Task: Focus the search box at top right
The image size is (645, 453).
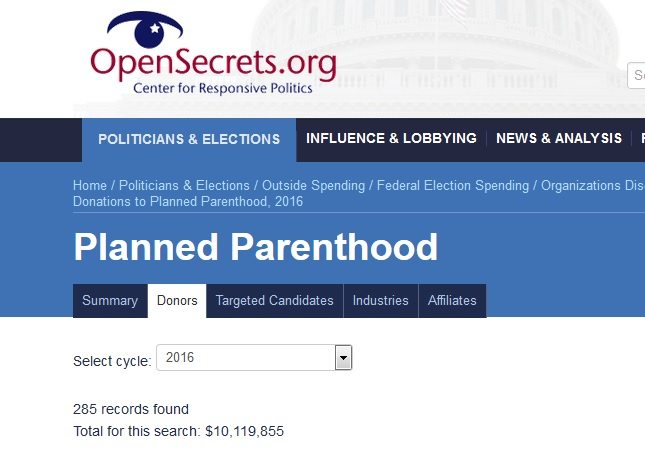Action: (636, 75)
